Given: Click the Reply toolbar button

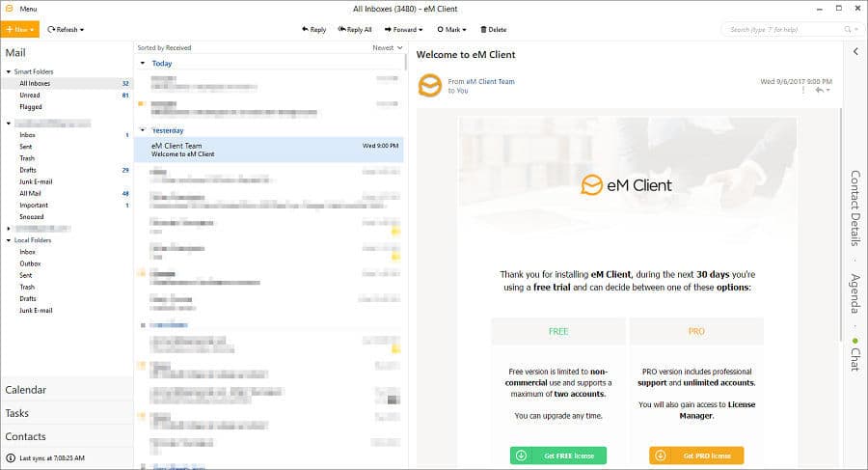Looking at the screenshot, I should 313,29.
